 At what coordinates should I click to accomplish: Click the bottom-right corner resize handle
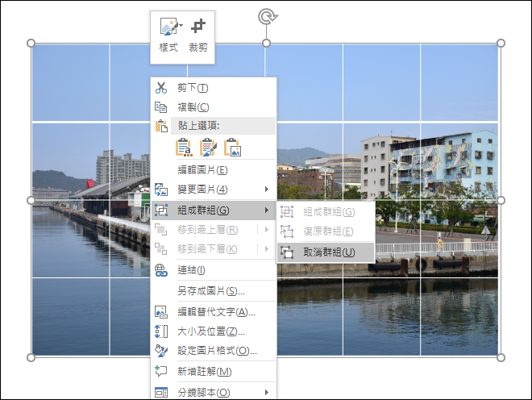click(x=501, y=357)
